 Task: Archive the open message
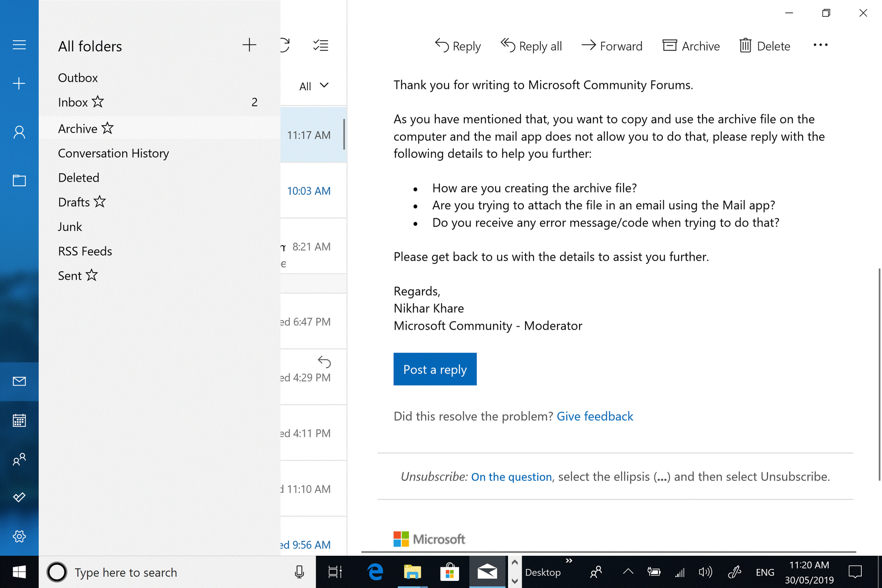[691, 46]
